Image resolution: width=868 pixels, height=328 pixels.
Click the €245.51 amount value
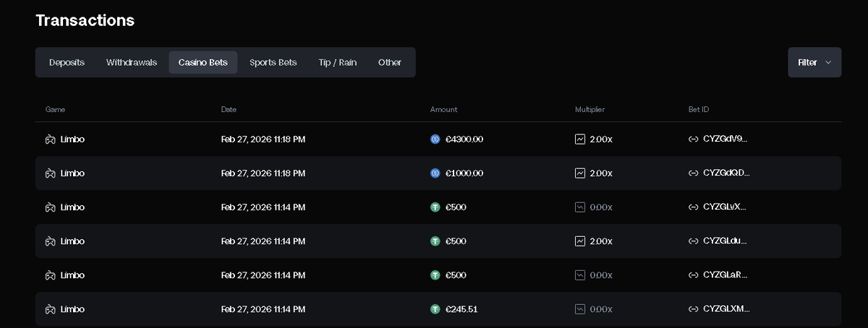click(461, 309)
